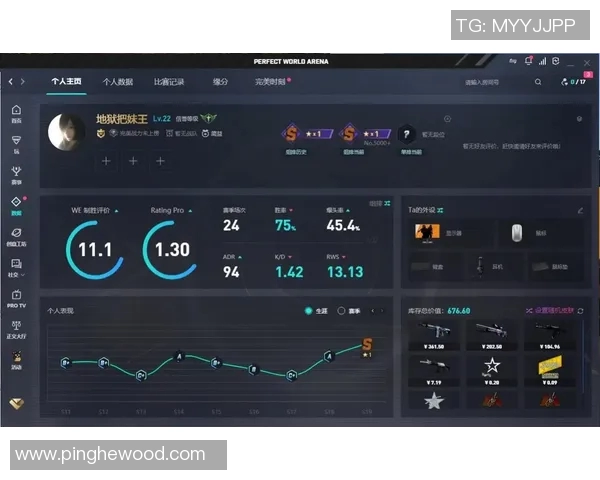Click the gold diamond icon at sidebar bottom
This screenshot has height=480, width=600.
(16, 403)
